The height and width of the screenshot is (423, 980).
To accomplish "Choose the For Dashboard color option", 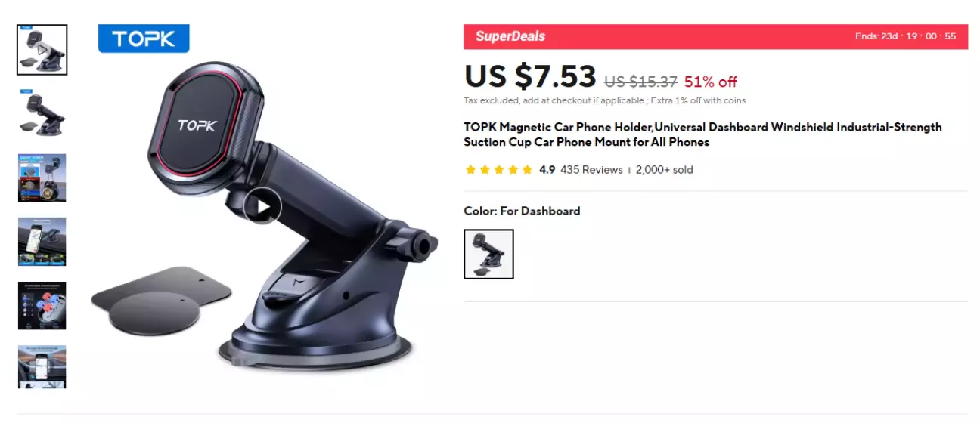I will point(488,255).
